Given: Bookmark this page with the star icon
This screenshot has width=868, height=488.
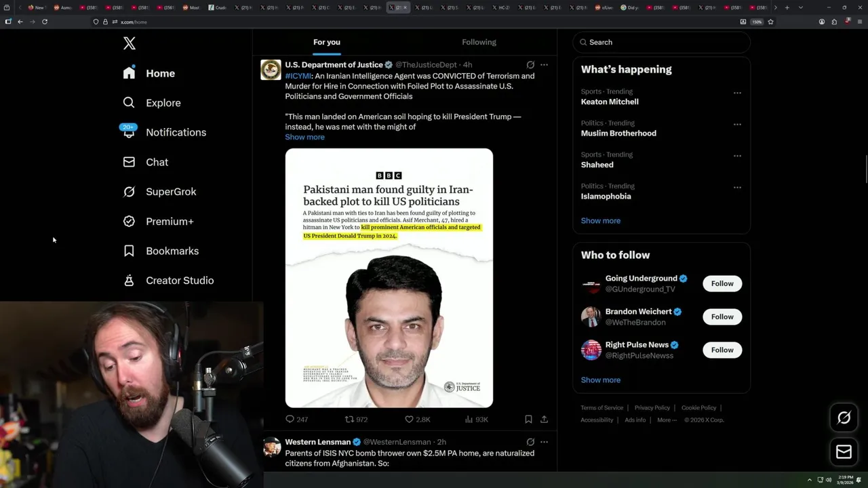Looking at the screenshot, I should (770, 22).
